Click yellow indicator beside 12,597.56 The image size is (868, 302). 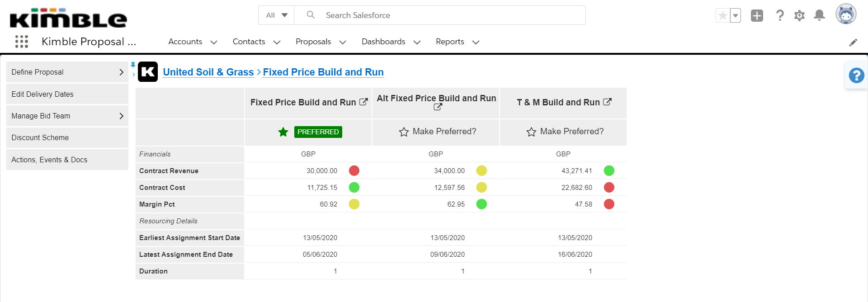point(481,187)
